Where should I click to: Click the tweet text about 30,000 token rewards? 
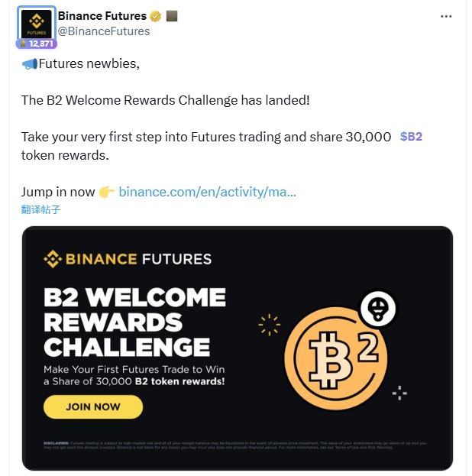221,146
